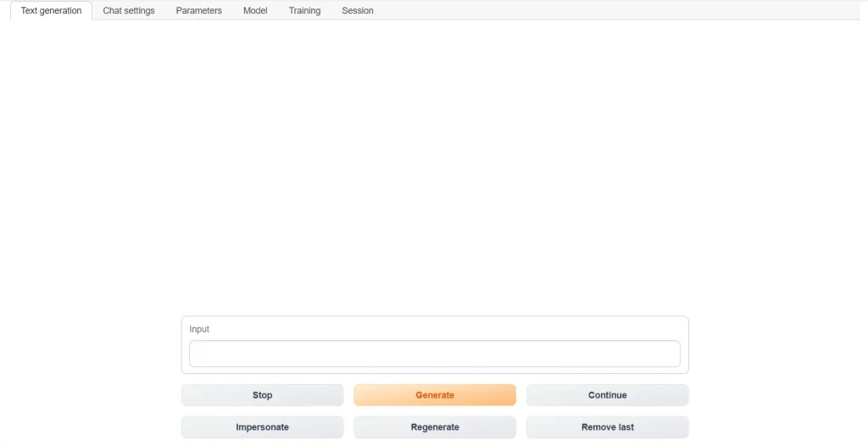The width and height of the screenshot is (868, 446).
Task: Halt text generation with Stop
Action: coord(262,395)
